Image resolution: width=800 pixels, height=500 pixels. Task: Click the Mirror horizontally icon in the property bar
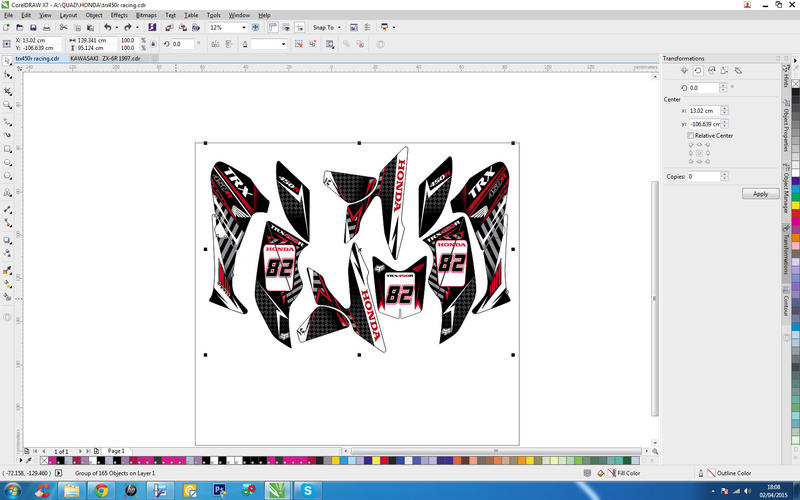click(x=215, y=44)
